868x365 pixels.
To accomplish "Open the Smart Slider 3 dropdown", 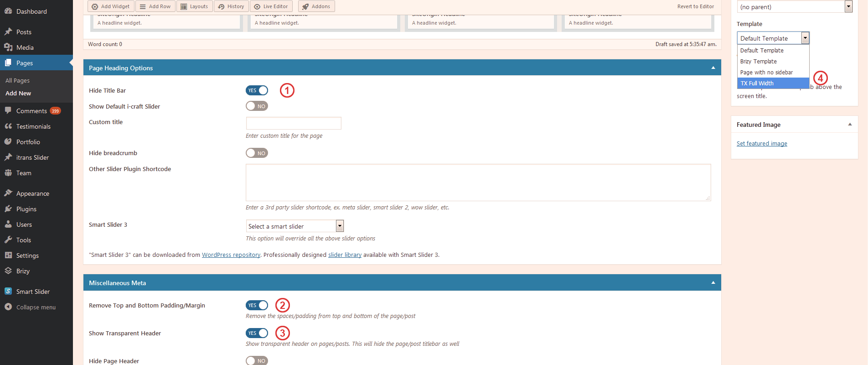I will [x=294, y=226].
